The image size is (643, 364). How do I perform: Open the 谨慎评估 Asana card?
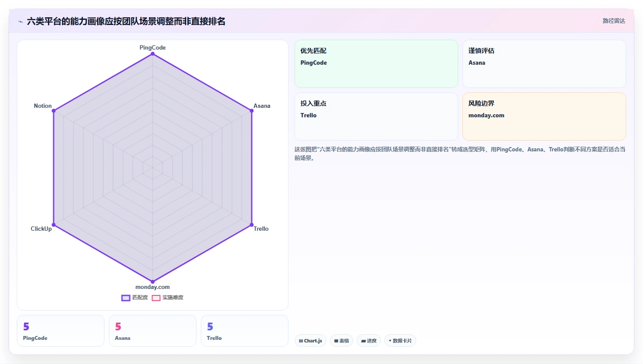coord(544,64)
